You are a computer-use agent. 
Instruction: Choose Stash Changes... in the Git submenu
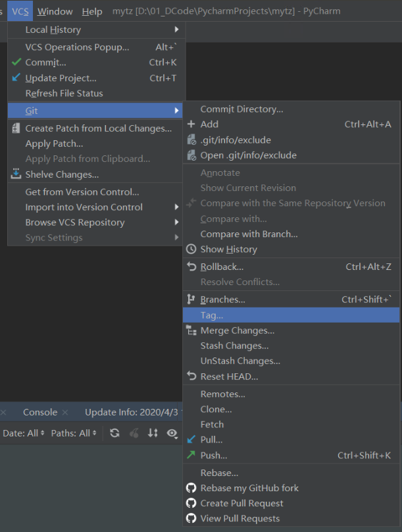tap(234, 346)
